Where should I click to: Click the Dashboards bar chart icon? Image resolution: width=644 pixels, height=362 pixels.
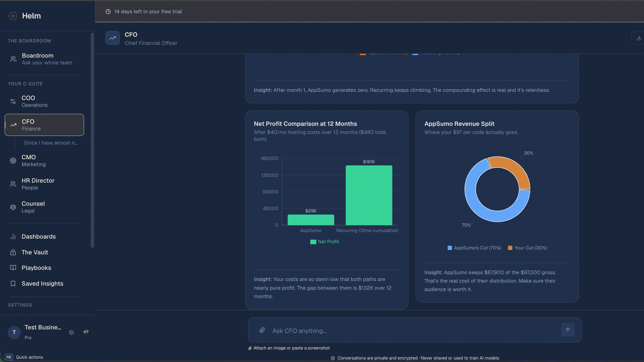[x=13, y=236]
